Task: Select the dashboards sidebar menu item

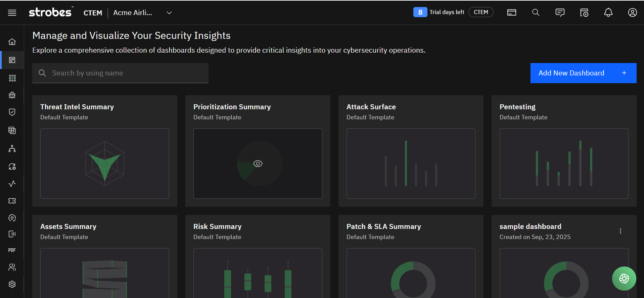Action: click(12, 60)
